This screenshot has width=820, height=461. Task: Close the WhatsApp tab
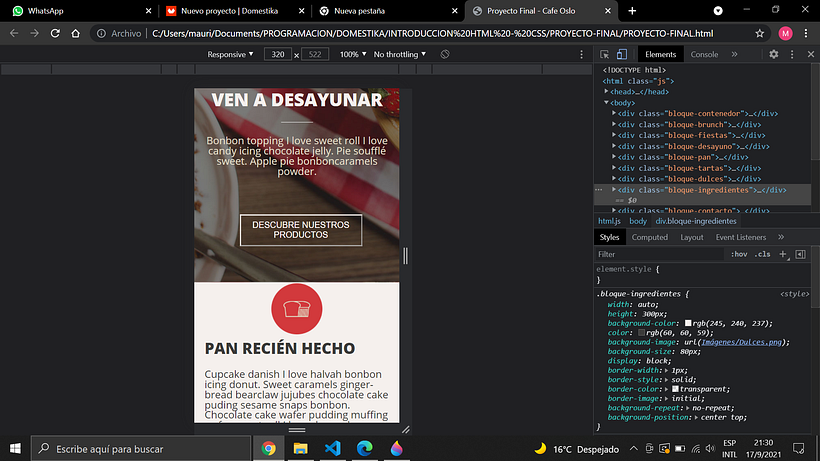point(149,11)
